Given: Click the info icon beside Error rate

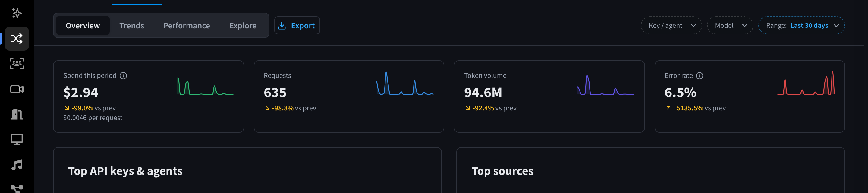Looking at the screenshot, I should coord(700,76).
